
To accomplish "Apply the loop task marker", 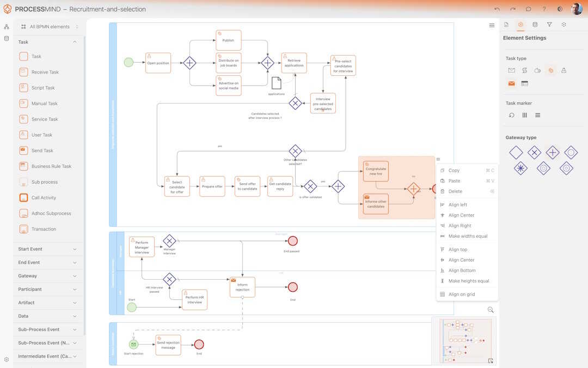I will point(512,114).
